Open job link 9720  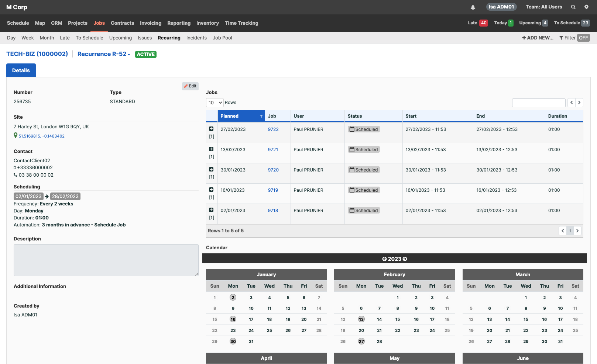(x=273, y=170)
